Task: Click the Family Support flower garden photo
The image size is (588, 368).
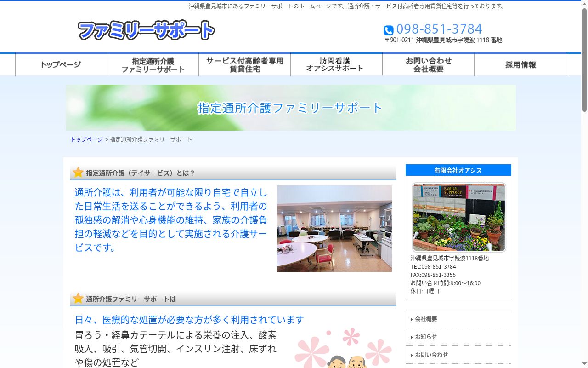Action: (x=459, y=217)
